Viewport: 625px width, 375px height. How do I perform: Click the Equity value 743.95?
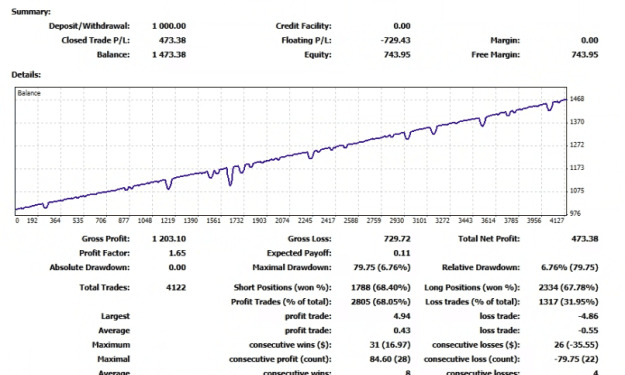[397, 55]
